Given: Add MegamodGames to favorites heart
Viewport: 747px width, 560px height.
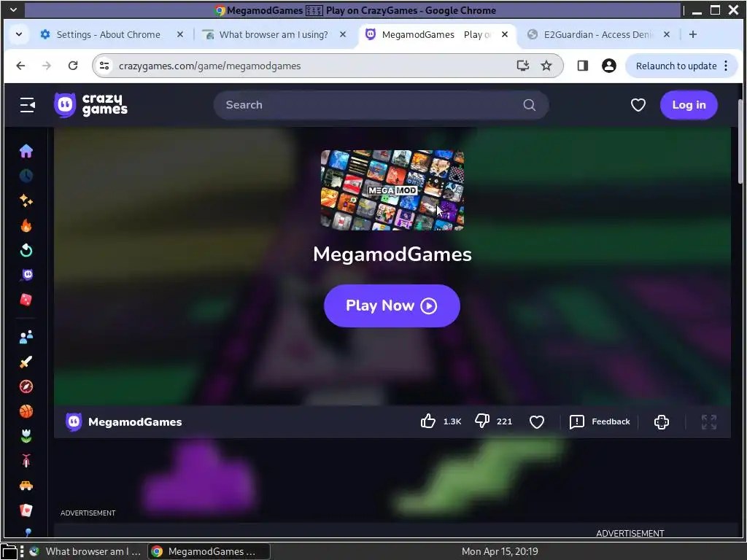Looking at the screenshot, I should pyautogui.click(x=537, y=422).
